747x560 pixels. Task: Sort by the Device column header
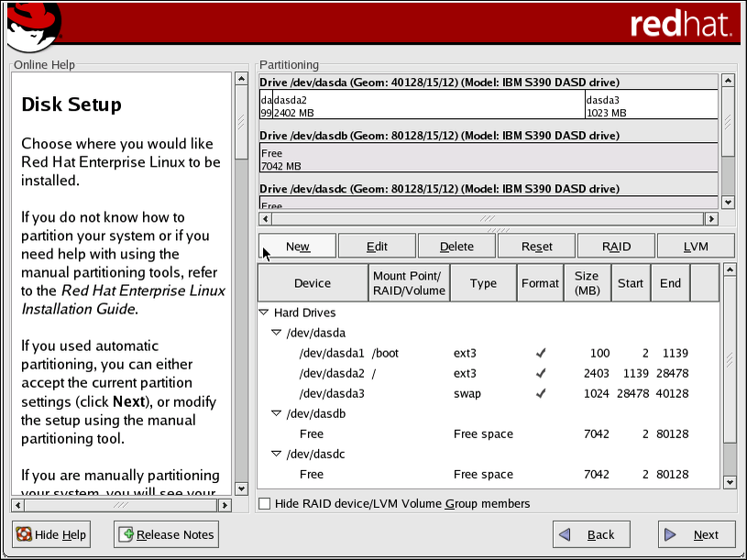[313, 283]
